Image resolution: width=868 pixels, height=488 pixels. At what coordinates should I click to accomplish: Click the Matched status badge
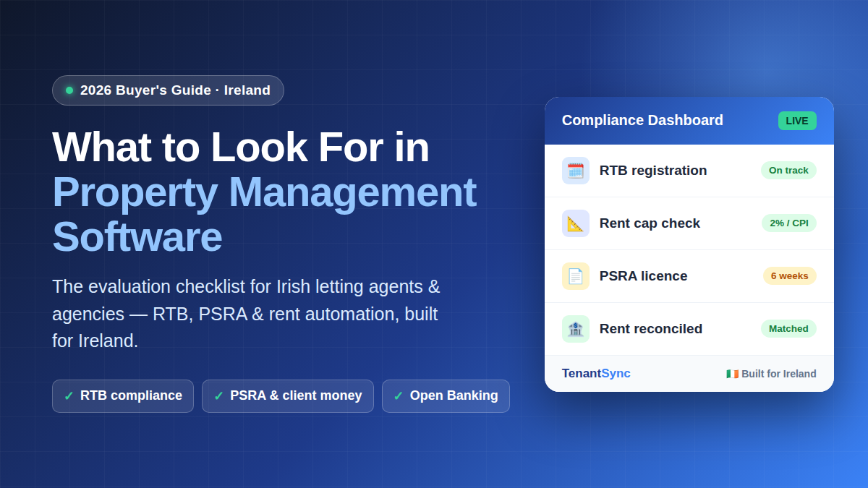[x=788, y=329]
